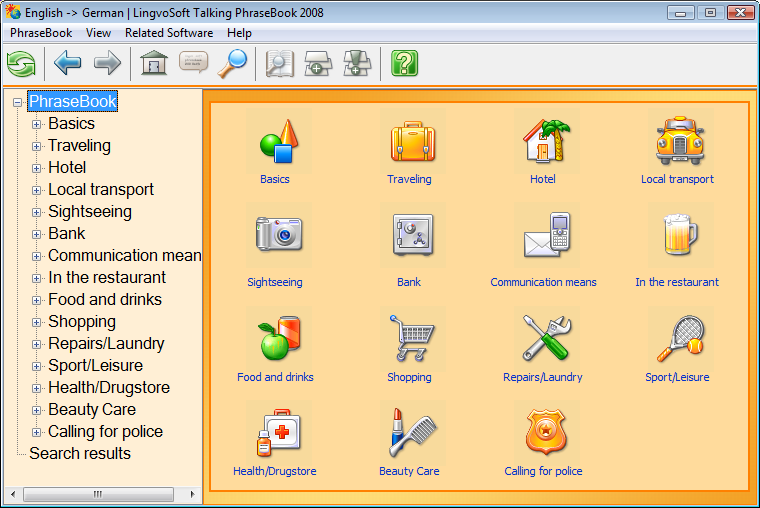Click the green question mark help icon

(x=404, y=64)
